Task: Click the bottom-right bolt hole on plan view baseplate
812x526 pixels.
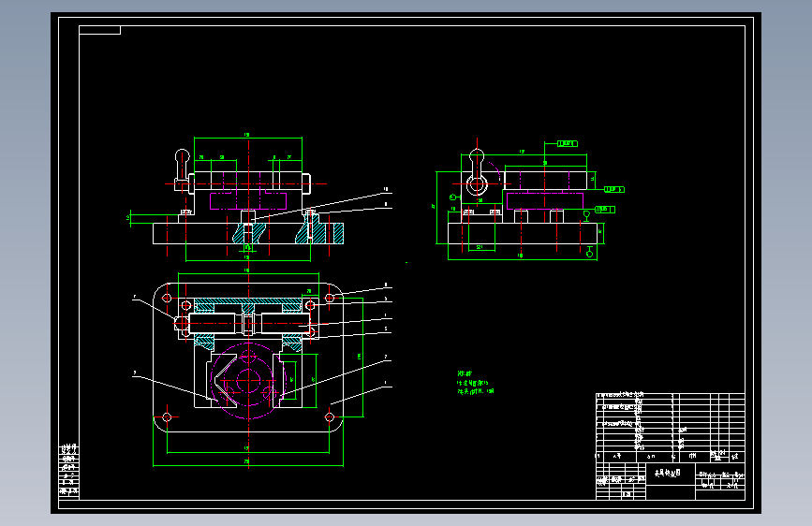Action: tap(330, 416)
